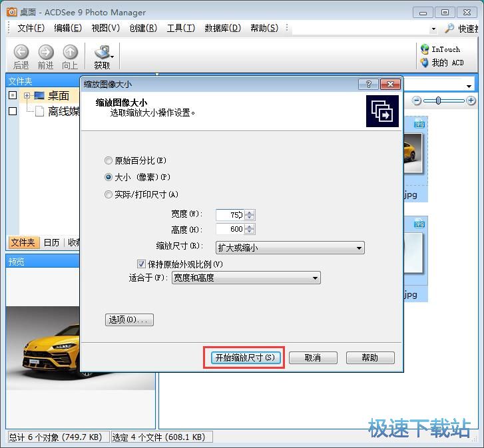Viewport: 484px width, 448px height.
Task: Click the resize batch icon in dialog header
Action: (382, 111)
